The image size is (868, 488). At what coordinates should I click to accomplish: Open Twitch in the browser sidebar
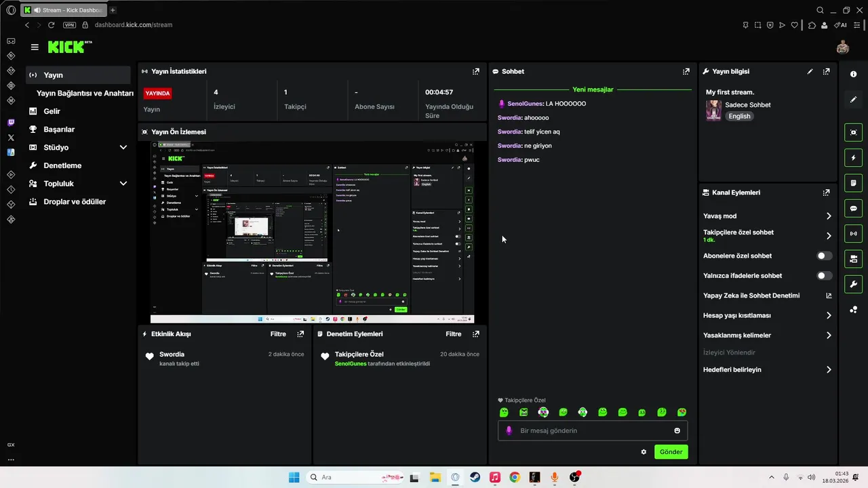click(11, 123)
